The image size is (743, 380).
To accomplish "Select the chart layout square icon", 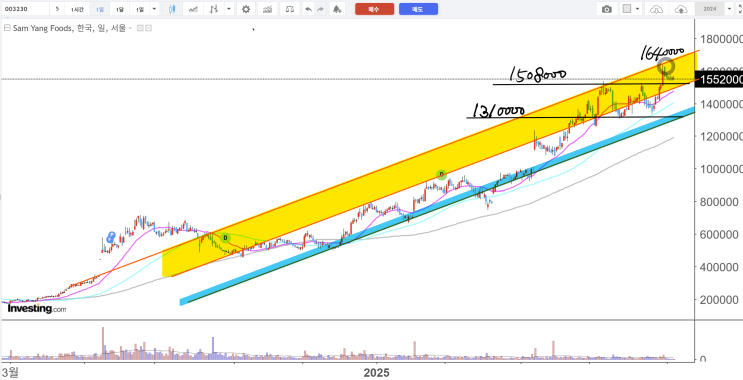I will pyautogui.click(x=627, y=9).
